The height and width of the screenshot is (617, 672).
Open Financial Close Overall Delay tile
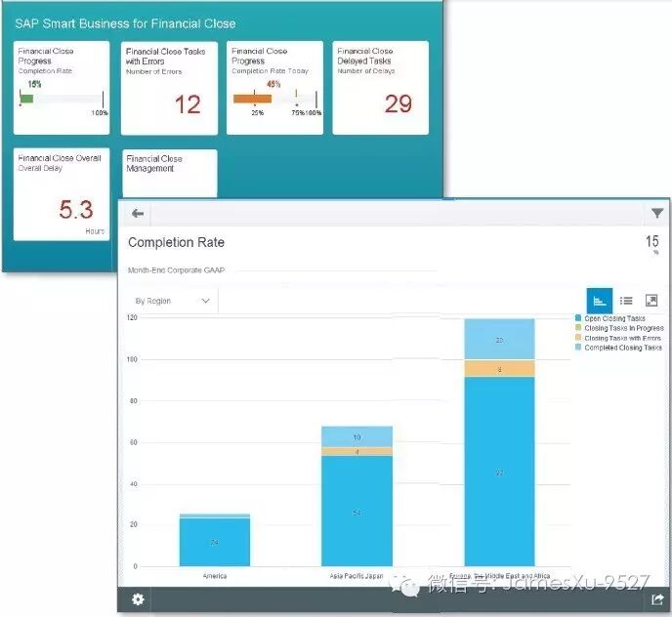(x=62, y=194)
